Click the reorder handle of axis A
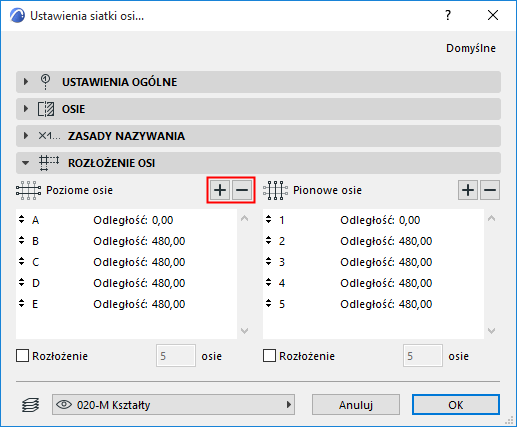 pyautogui.click(x=22, y=219)
